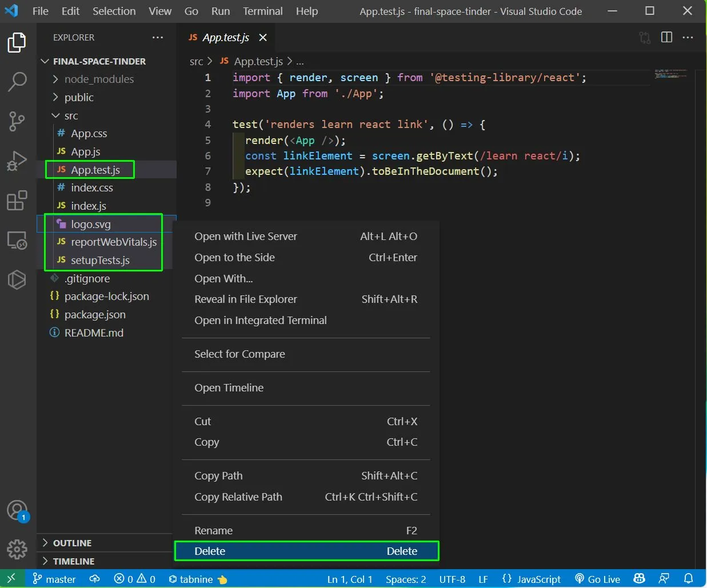Open notifications bell in status bar
This screenshot has width=707, height=588.
[689, 579]
